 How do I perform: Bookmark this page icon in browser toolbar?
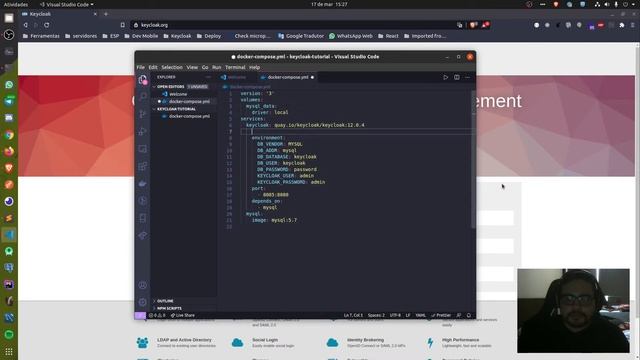tap(122, 25)
